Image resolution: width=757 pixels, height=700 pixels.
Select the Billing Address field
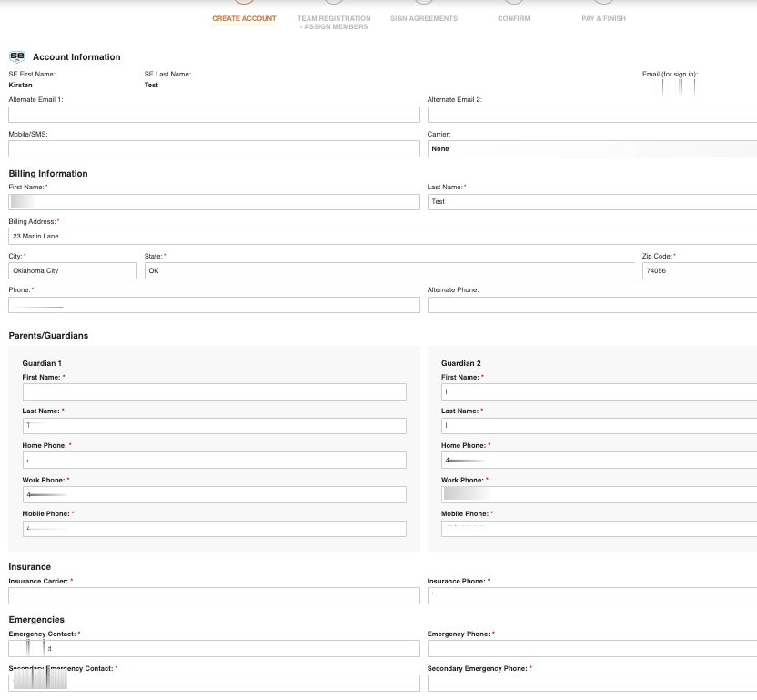pyautogui.click(x=382, y=236)
